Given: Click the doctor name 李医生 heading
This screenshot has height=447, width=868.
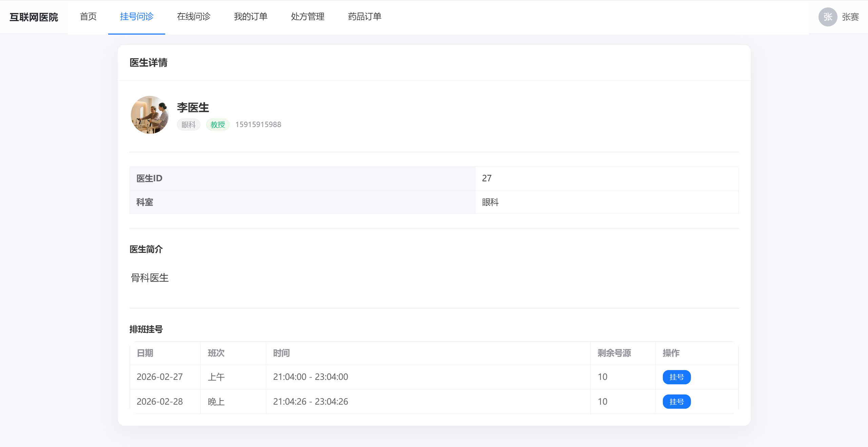Looking at the screenshot, I should coord(193,107).
